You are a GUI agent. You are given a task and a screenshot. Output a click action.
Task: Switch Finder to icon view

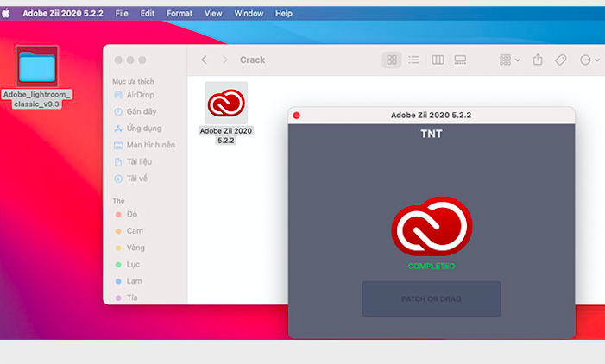(x=392, y=60)
